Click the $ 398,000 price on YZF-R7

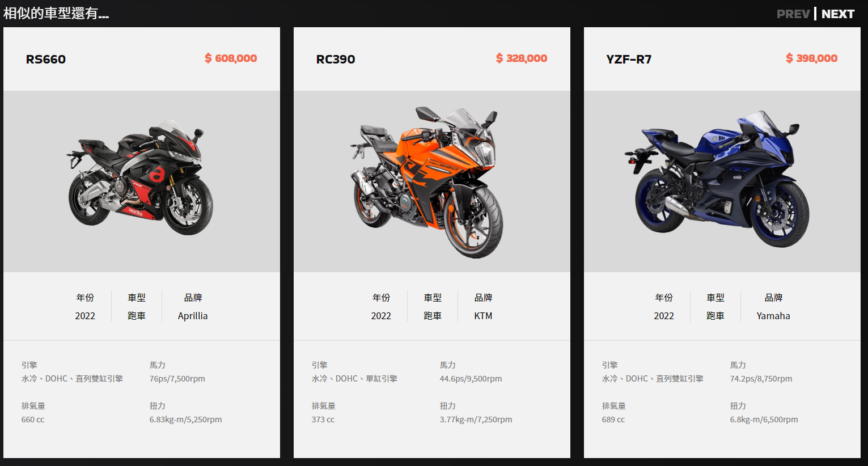pyautogui.click(x=811, y=58)
